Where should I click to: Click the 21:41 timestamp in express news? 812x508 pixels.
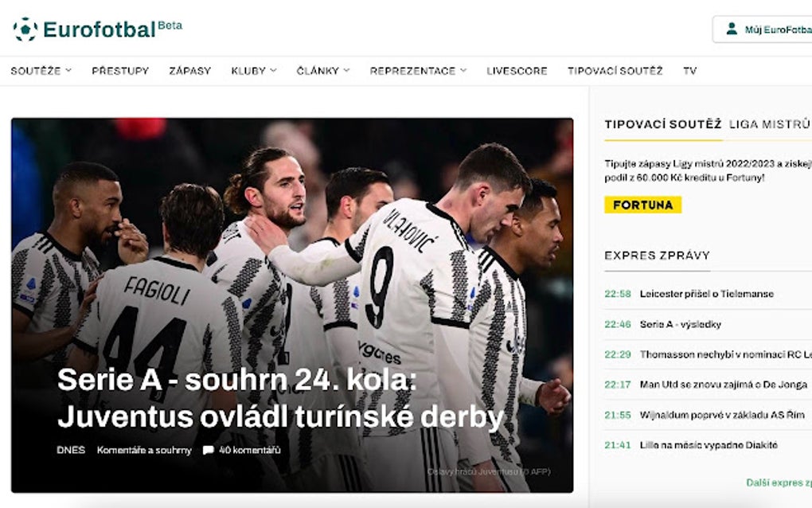(617, 445)
